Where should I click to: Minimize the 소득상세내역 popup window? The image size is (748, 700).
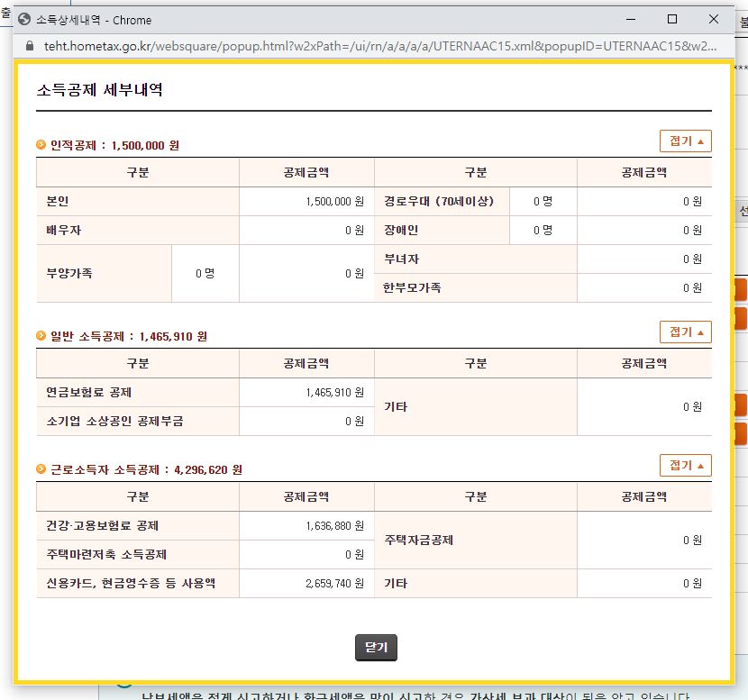pyautogui.click(x=629, y=19)
